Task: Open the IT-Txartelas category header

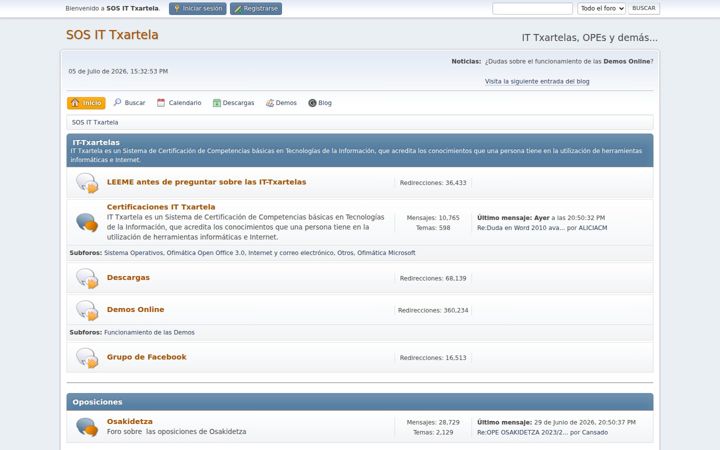Action: (x=96, y=142)
